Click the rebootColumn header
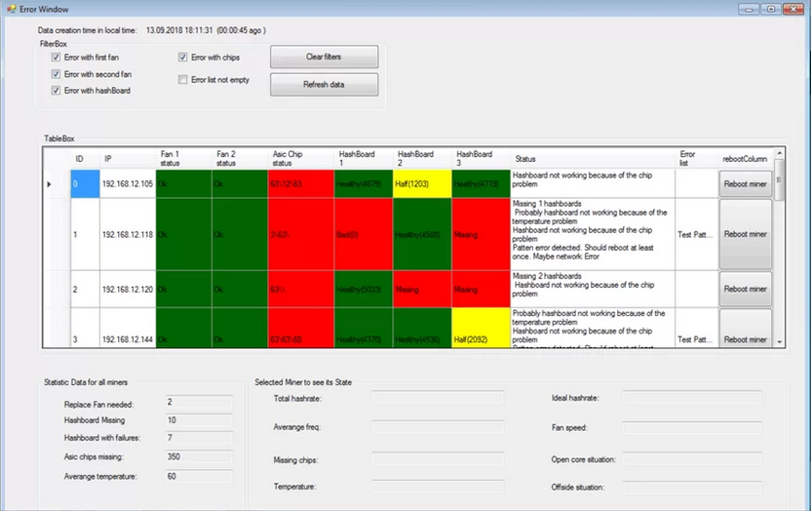This screenshot has width=812, height=511. [x=745, y=159]
